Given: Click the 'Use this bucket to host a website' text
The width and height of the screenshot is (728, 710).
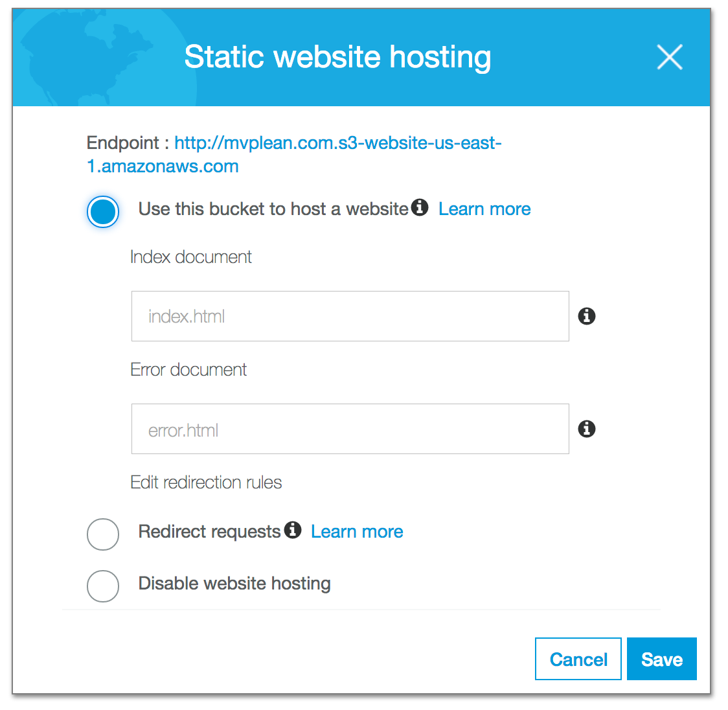Looking at the screenshot, I should pos(273,209).
